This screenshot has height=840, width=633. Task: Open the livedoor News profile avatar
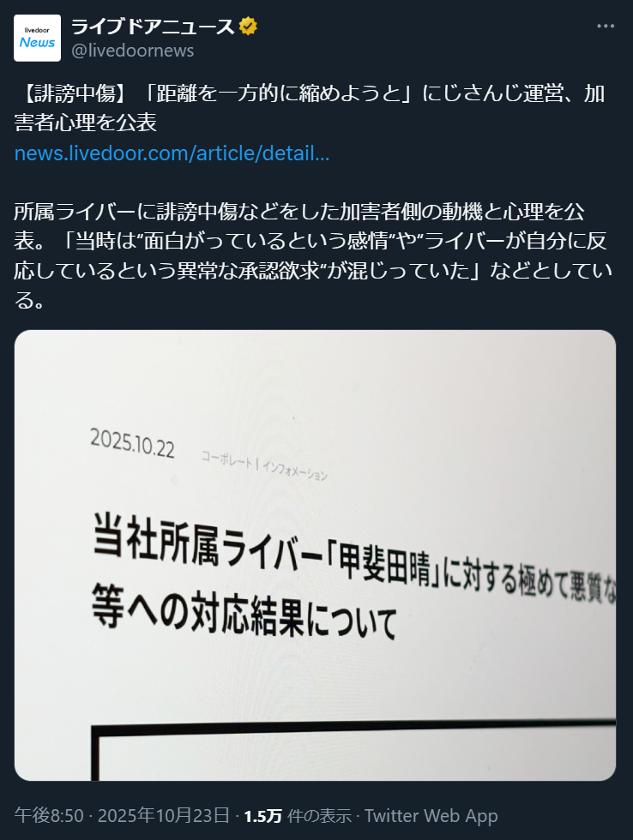pyautogui.click(x=37, y=38)
